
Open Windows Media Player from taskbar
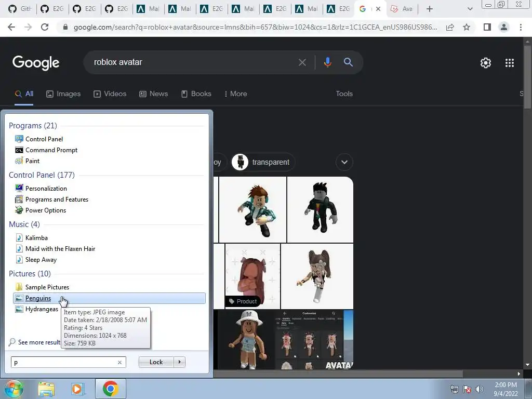[x=78, y=389]
